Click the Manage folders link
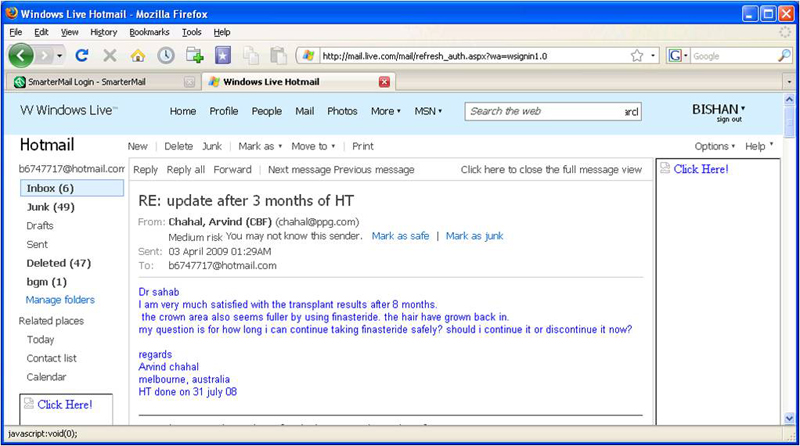Image resolution: width=800 pixels, height=446 pixels. pyautogui.click(x=60, y=300)
